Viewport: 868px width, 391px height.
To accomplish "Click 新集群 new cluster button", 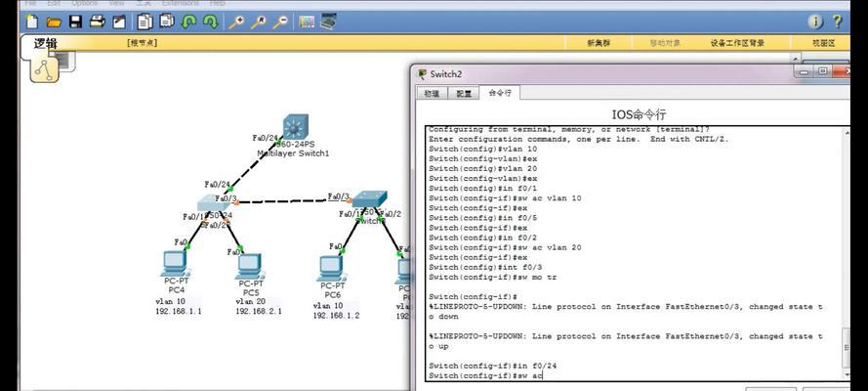I will pos(599,43).
